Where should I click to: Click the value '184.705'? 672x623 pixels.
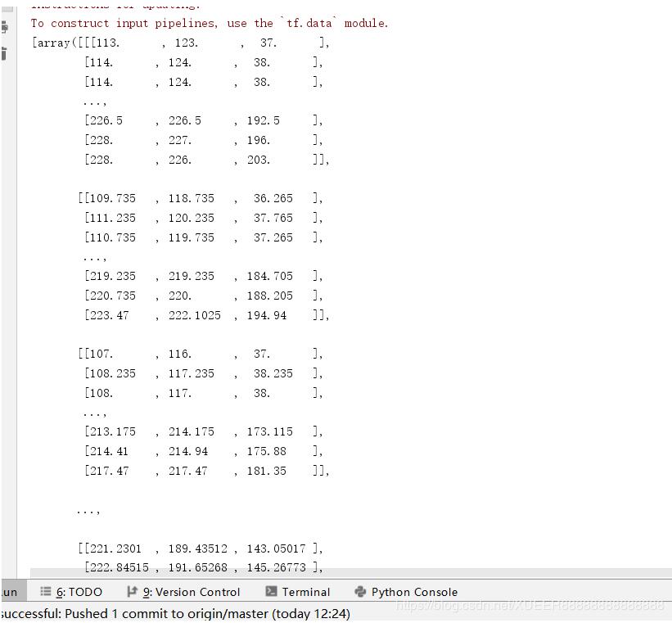click(269, 276)
